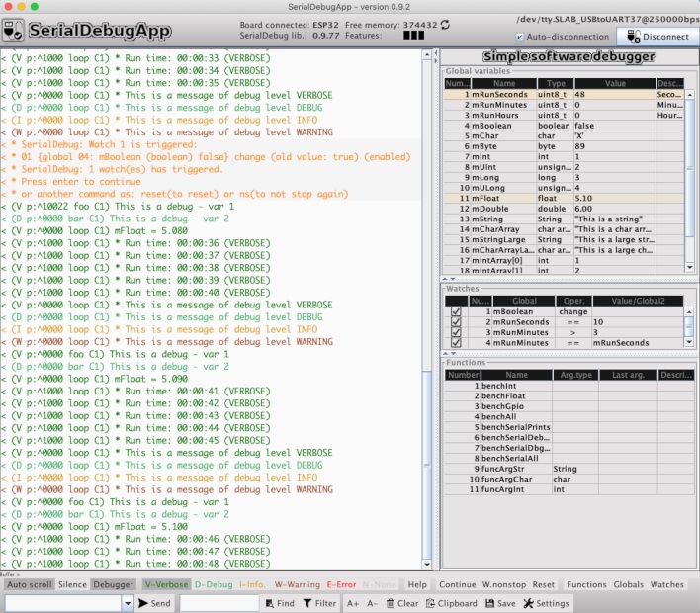Open Find in the bottom toolbar

(278, 603)
